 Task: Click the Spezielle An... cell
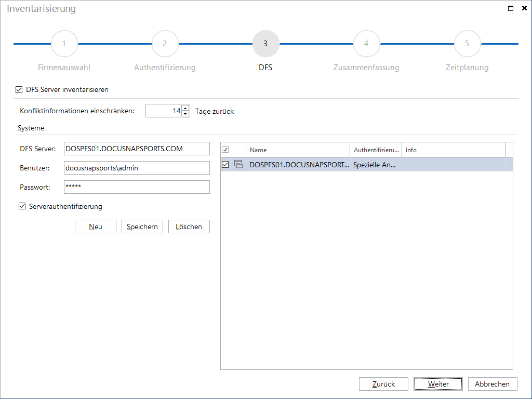pyautogui.click(x=376, y=165)
